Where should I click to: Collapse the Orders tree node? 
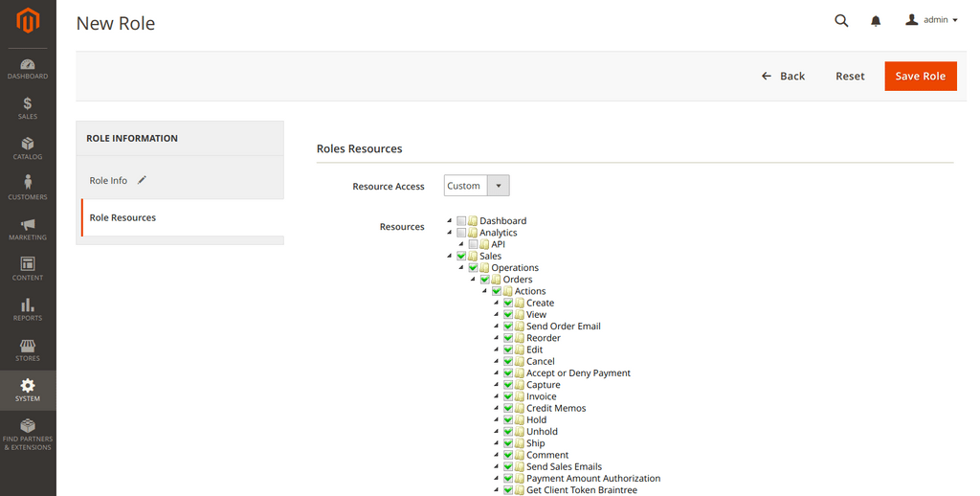coord(474,280)
